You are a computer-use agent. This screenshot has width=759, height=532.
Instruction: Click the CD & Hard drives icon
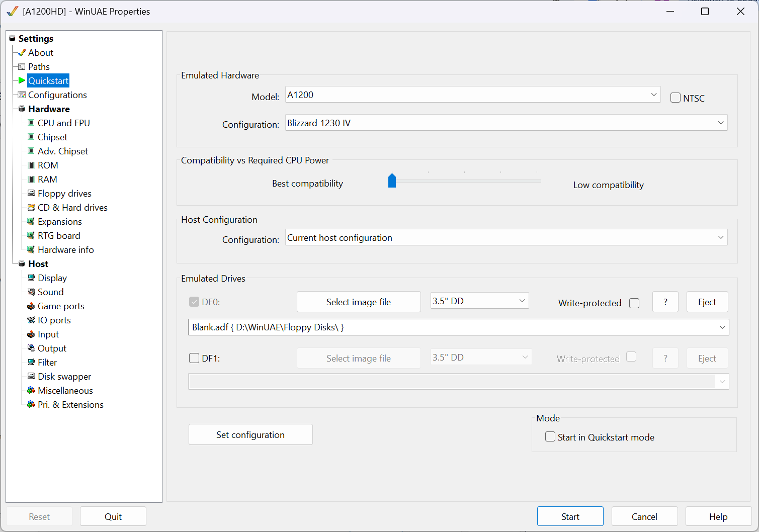[31, 207]
